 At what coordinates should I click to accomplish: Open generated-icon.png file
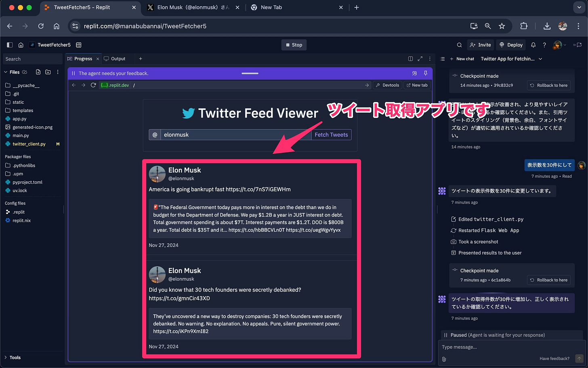click(32, 127)
